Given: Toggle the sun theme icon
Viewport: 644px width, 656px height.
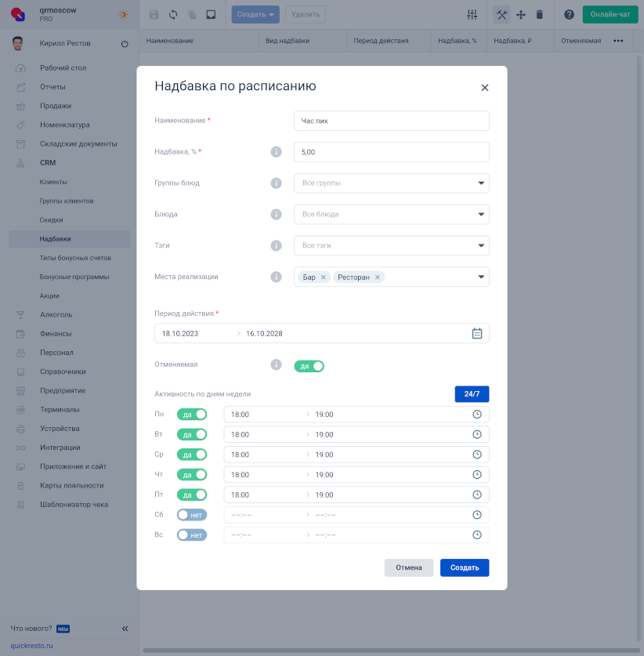Looking at the screenshot, I should (123, 15).
